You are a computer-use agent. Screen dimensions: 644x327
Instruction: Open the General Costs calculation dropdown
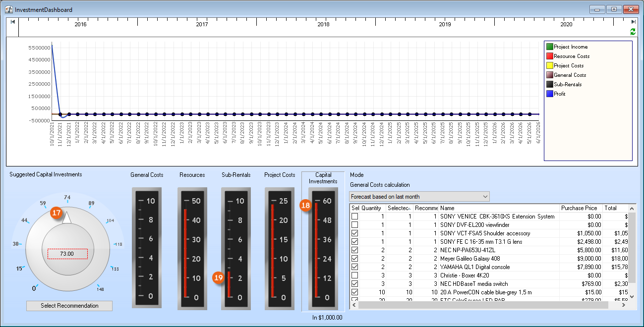pos(484,197)
